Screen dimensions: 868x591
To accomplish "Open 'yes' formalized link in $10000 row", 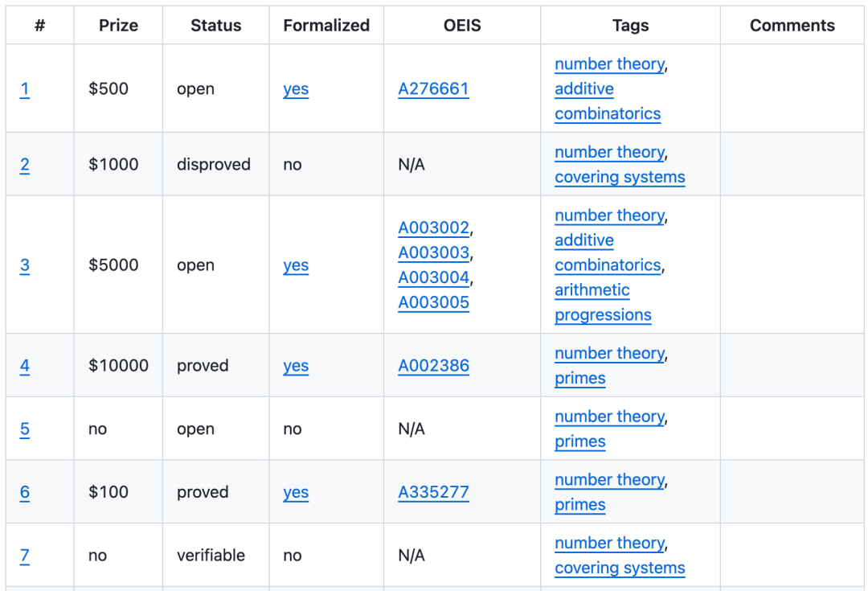I will tap(296, 365).
